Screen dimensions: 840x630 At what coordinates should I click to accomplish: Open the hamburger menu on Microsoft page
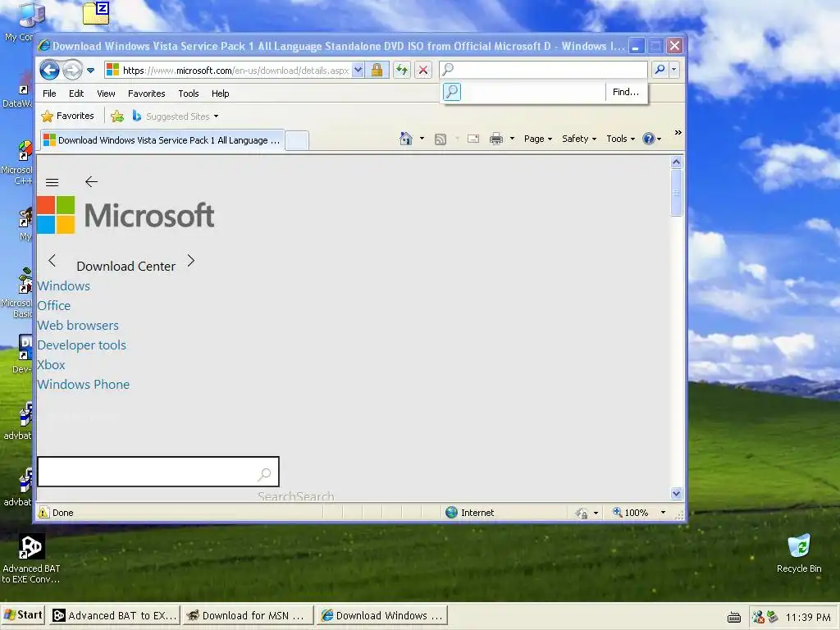[52, 182]
